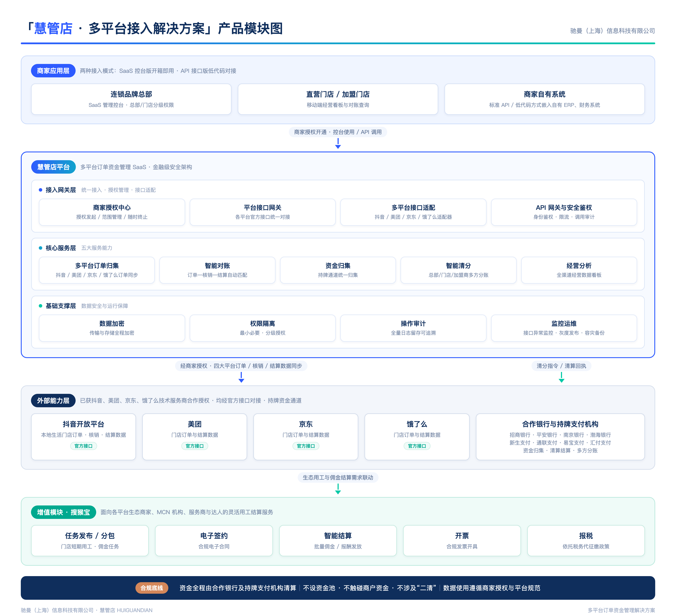The width and height of the screenshot is (676, 616).
Task: Click the 资金归集 service card
Action: [338, 270]
